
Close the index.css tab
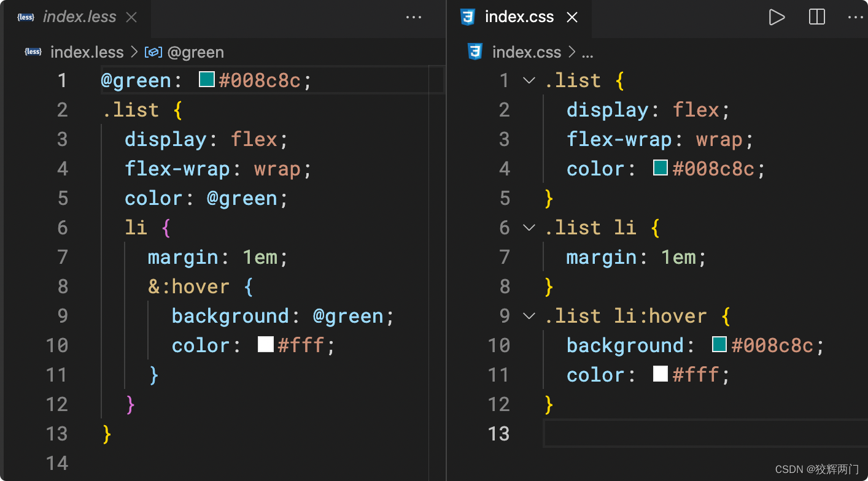572,17
